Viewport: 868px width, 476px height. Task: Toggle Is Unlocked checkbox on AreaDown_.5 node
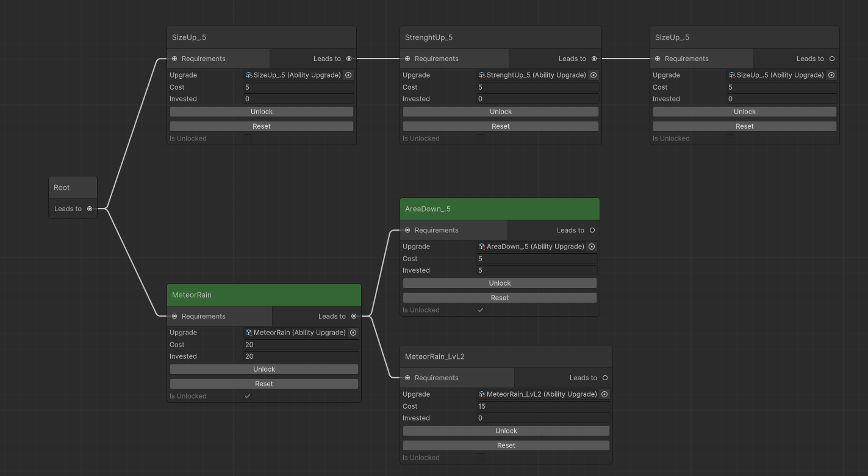pos(481,310)
